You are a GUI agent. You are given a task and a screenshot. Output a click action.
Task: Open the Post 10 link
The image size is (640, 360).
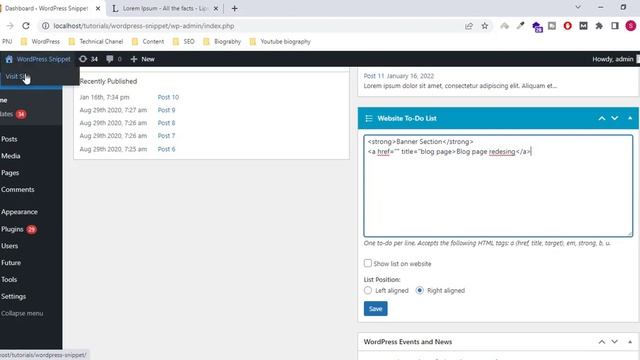point(168,97)
